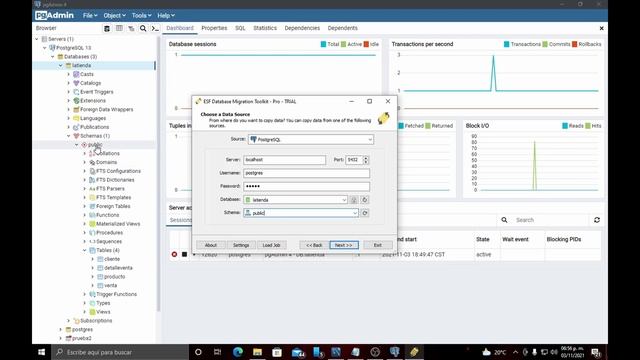This screenshot has height=360, width=640.
Task: Click the Exit button in the dialog
Action: pos(378,245)
